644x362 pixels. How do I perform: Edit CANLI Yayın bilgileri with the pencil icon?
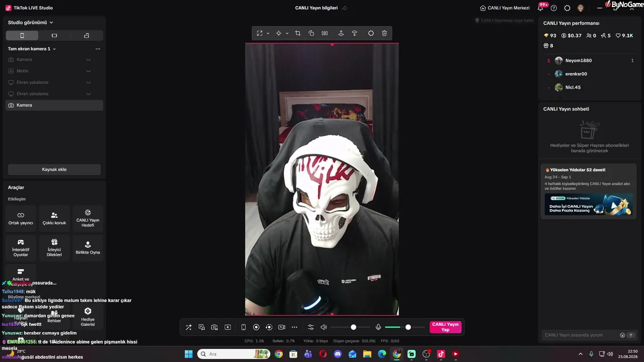tap(345, 8)
